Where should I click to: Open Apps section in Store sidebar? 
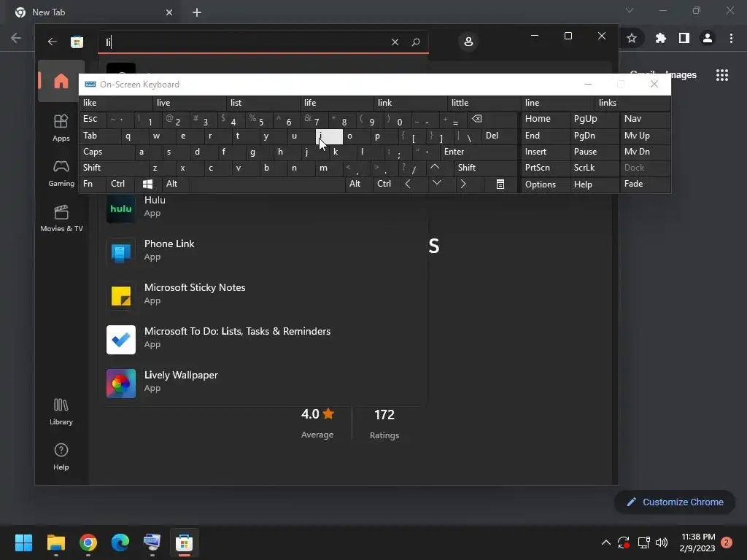click(x=61, y=128)
